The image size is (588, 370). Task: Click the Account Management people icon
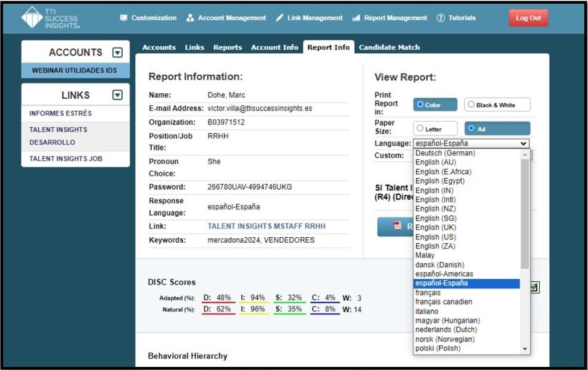click(190, 18)
